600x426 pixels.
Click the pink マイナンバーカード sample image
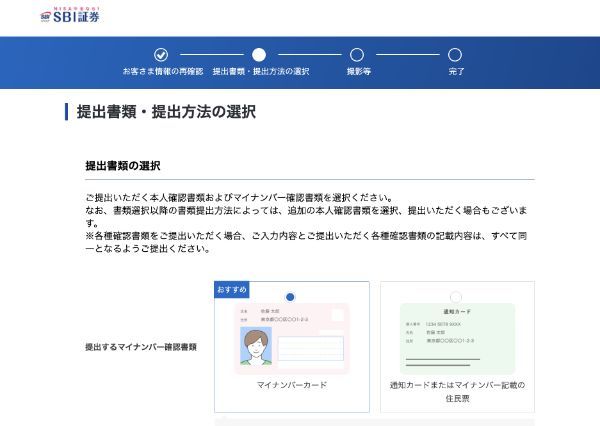[x=292, y=338]
